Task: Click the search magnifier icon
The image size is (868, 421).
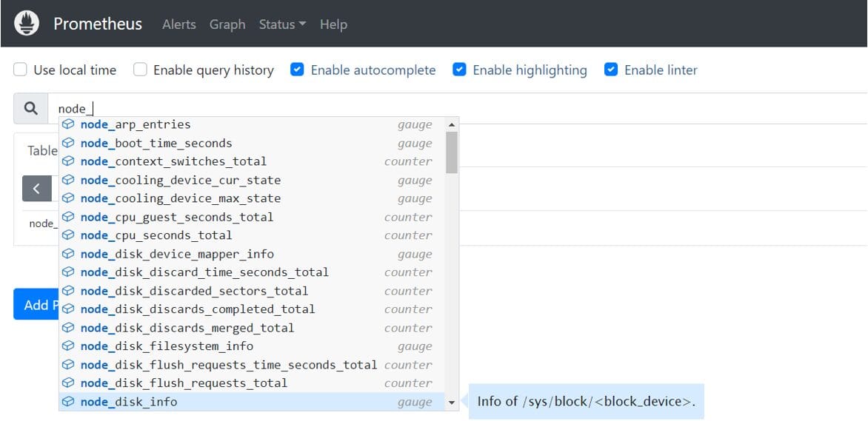Action: [30, 109]
